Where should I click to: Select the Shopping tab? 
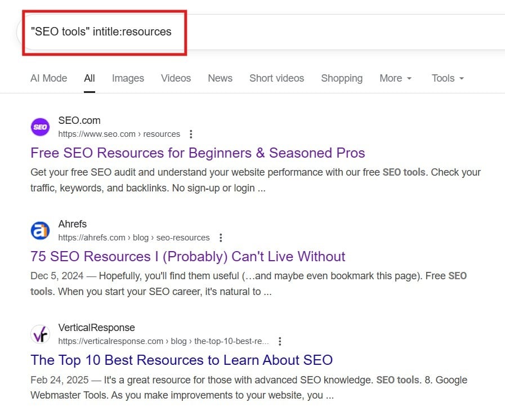[x=342, y=78]
